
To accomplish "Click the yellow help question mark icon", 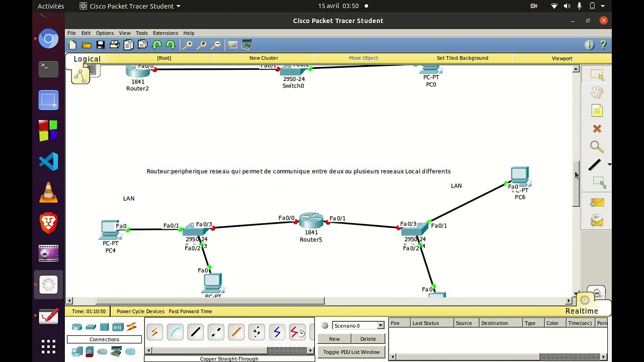I will coord(603,45).
